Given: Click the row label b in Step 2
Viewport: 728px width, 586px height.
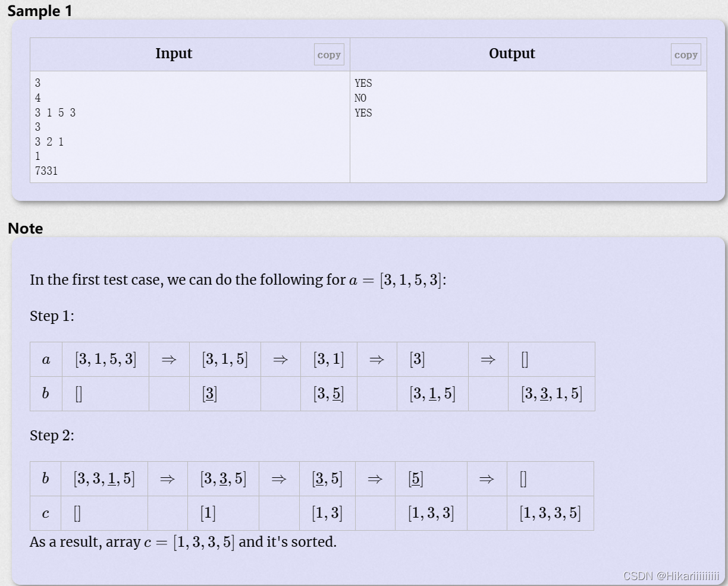Looking at the screenshot, I should point(45,478).
